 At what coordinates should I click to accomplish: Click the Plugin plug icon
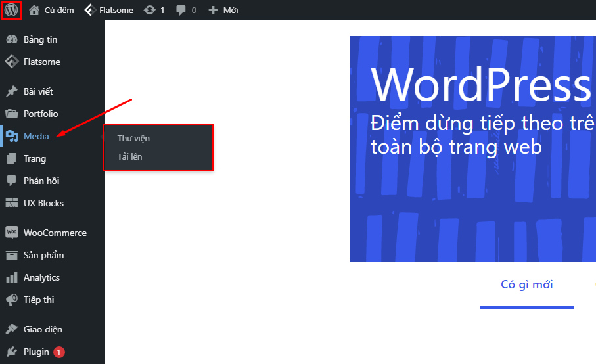point(12,352)
